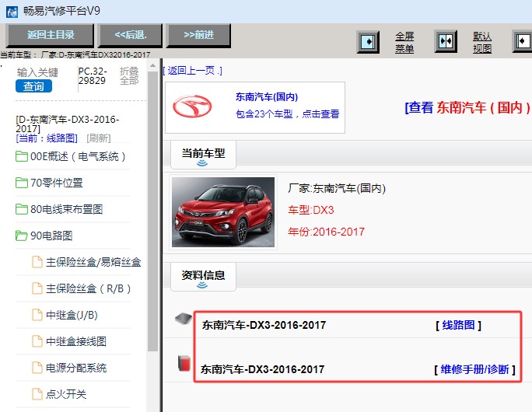The width and height of the screenshot is (532, 412).
Task: Focus the 输入关键 keyword input field
Action: pos(37,72)
